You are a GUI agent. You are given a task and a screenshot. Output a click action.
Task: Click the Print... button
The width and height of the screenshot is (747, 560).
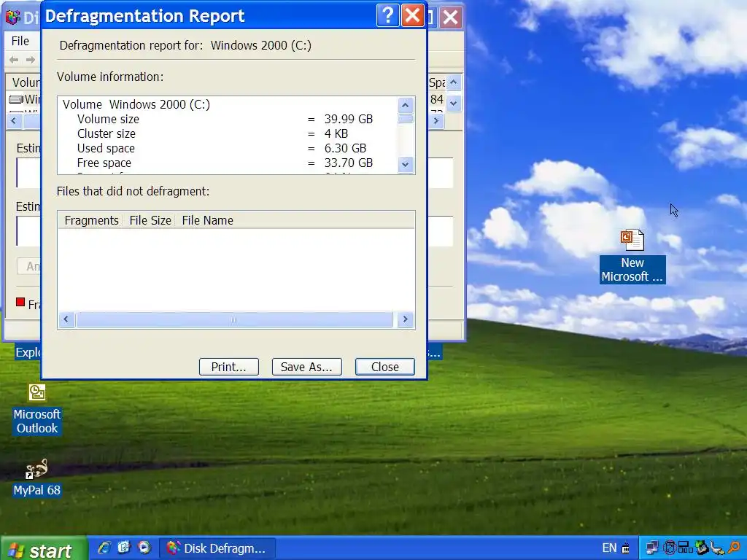click(x=228, y=367)
